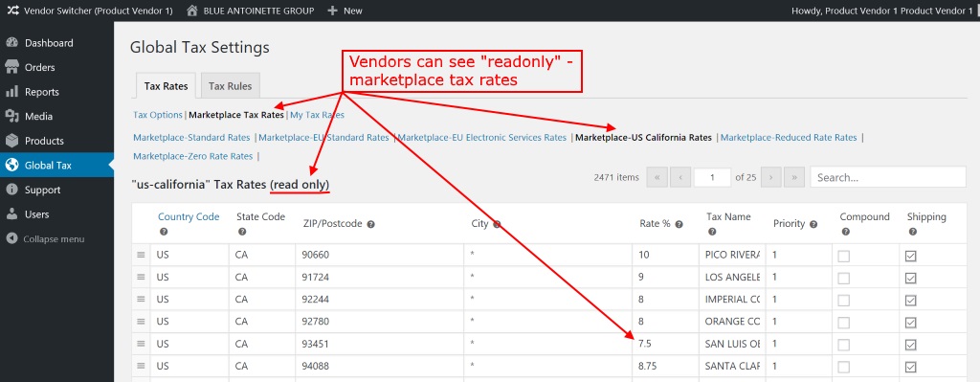Toggle Shipping checkbox for SAN LUIS OBISPO row
Image resolution: width=980 pixels, height=382 pixels.
click(x=911, y=345)
